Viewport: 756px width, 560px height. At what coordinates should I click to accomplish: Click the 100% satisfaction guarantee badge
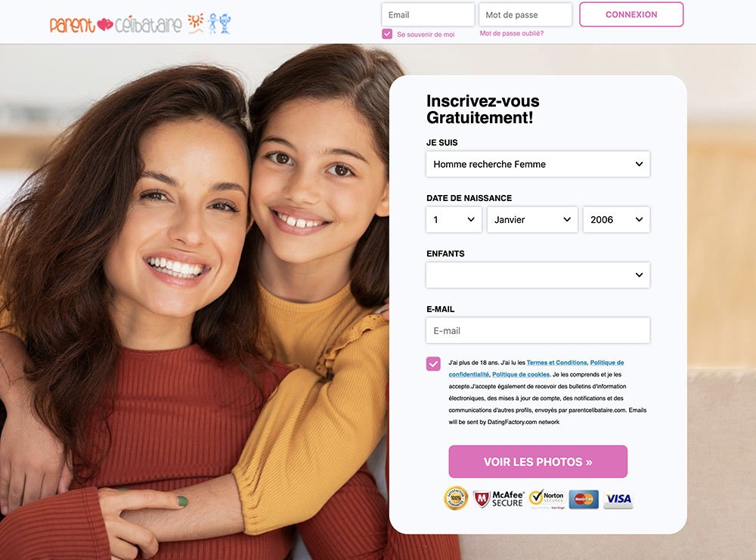tap(456, 498)
